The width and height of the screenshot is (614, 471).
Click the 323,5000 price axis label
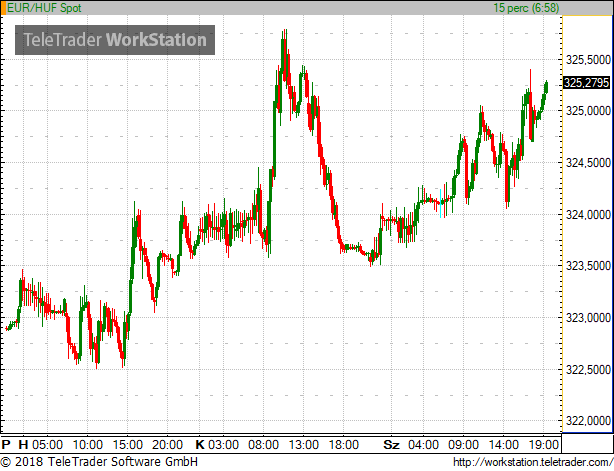point(588,266)
